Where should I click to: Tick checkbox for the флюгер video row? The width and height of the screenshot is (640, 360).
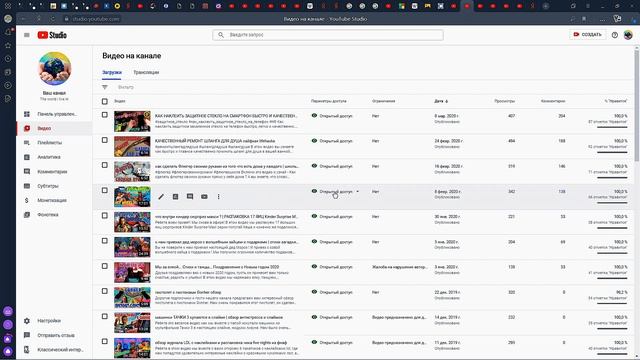coord(105,165)
